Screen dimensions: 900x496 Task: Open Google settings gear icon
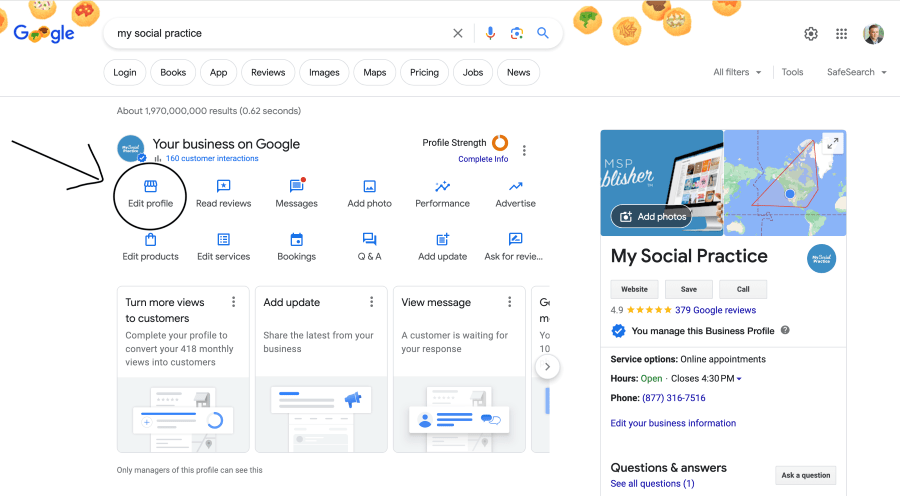tap(810, 34)
